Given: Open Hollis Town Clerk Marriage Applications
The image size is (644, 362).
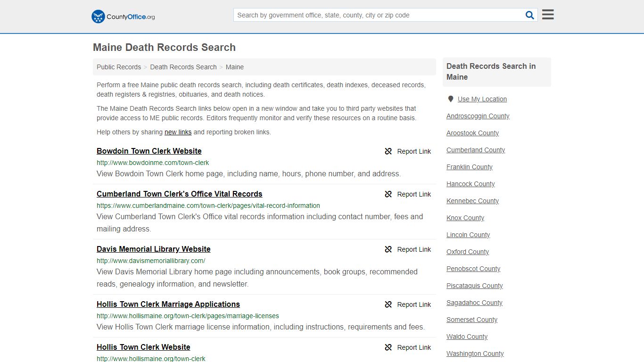Looking at the screenshot, I should click(x=168, y=304).
